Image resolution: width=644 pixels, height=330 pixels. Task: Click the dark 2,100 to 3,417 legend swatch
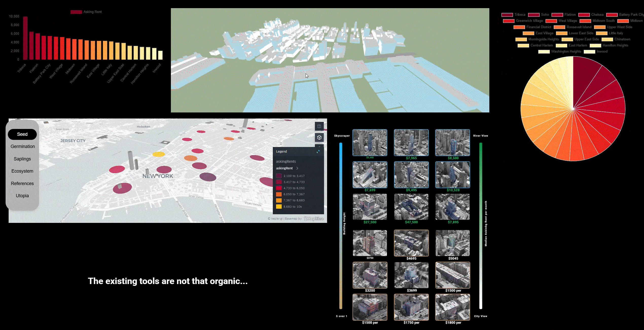278,176
